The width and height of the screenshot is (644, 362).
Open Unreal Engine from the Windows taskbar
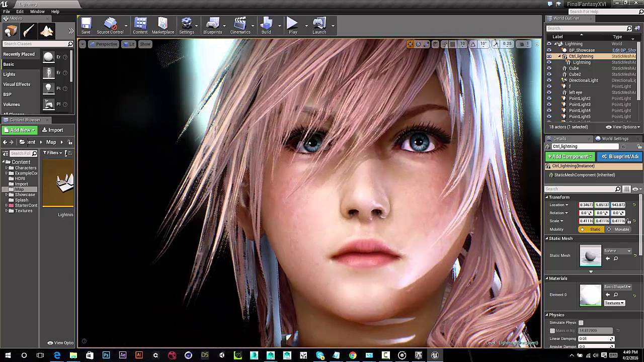tap(435, 355)
